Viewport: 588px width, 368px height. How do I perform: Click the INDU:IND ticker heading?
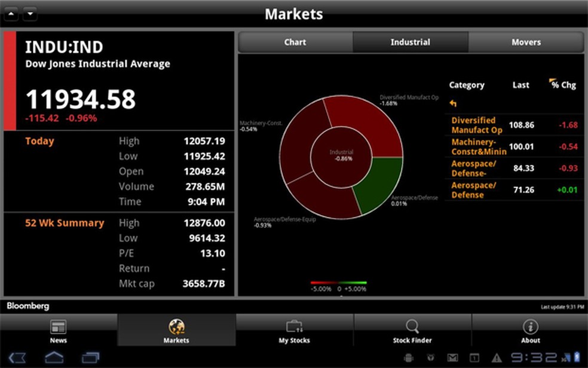click(64, 47)
